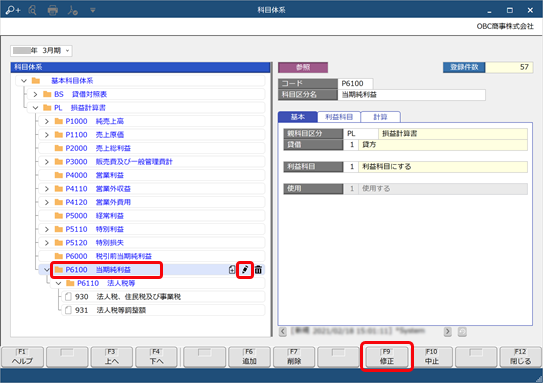The height and width of the screenshot is (383, 543).
Task: Select the P4000 営業利益 row
Action: click(152, 175)
